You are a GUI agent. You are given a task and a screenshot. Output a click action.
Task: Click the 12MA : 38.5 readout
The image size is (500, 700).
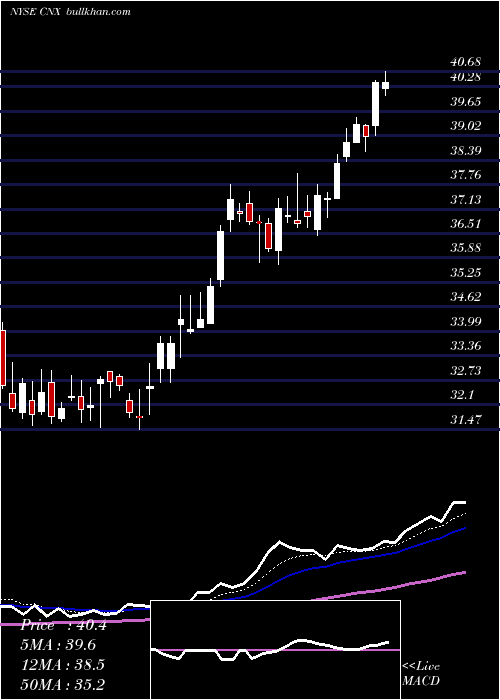[x=63, y=665]
